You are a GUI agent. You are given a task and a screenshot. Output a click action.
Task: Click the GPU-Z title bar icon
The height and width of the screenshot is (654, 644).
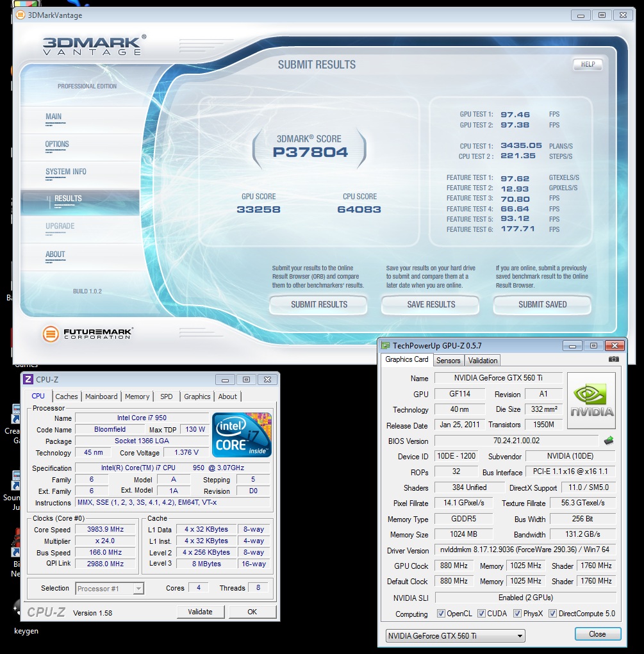coord(386,345)
